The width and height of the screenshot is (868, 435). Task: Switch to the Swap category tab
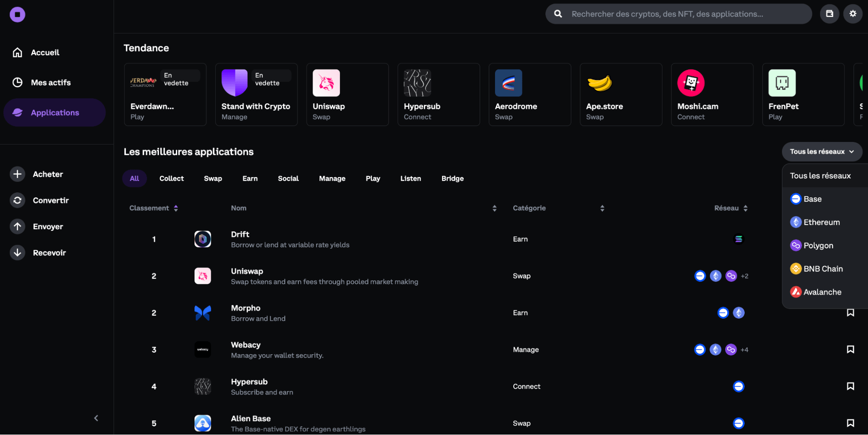[212, 178]
